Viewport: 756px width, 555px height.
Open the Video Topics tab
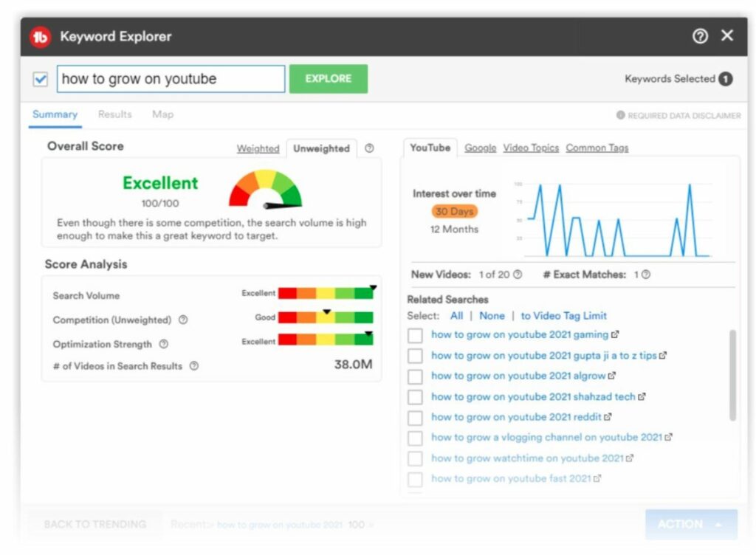(531, 148)
